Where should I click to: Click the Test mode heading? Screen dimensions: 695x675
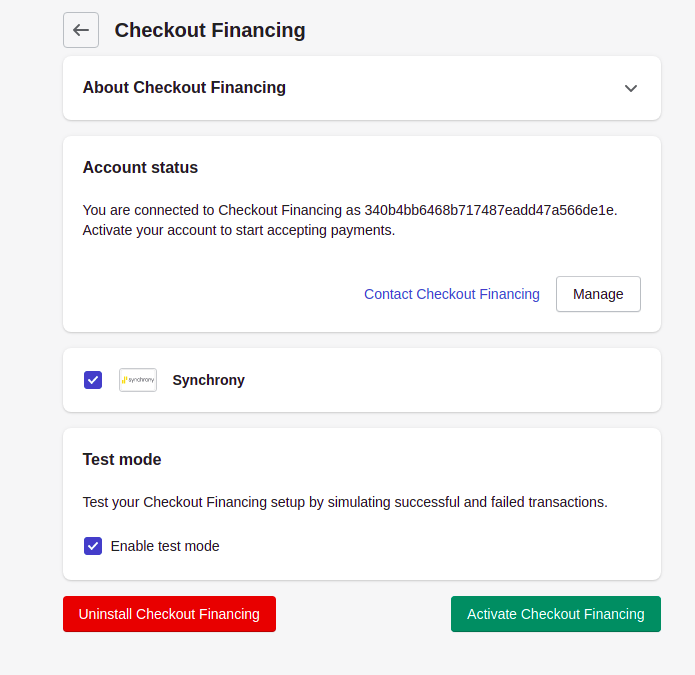122,459
